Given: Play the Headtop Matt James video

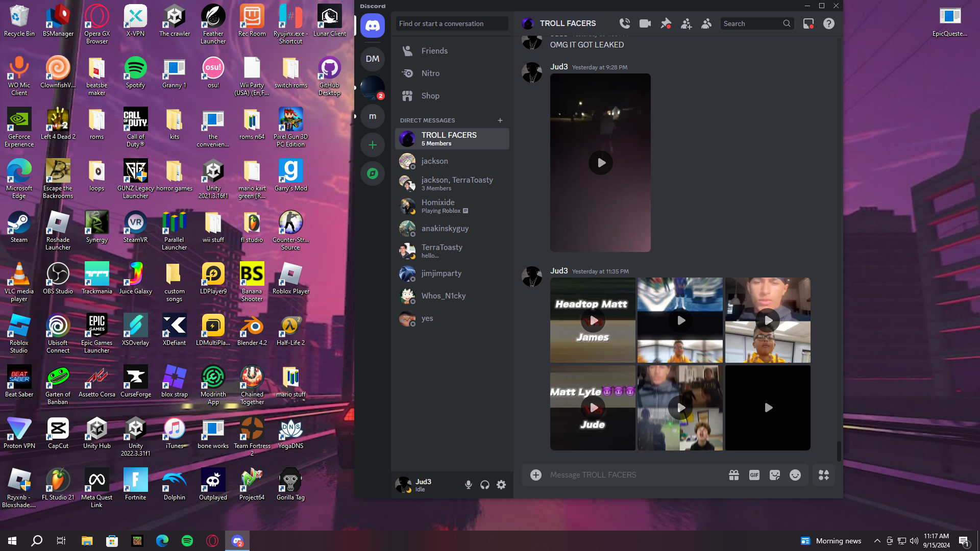Looking at the screenshot, I should (593, 320).
